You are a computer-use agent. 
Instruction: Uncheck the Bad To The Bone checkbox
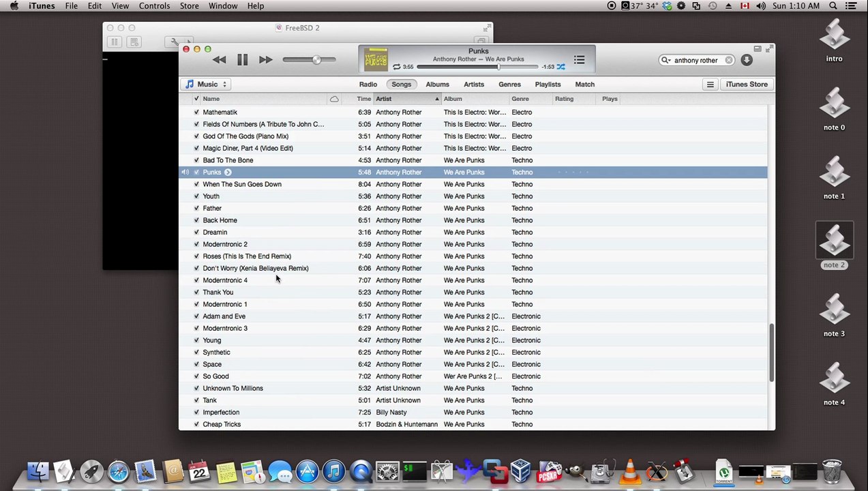tap(196, 160)
